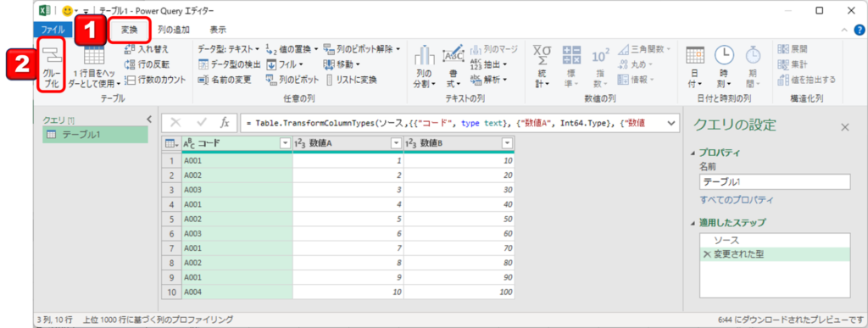Open the 丸め rounding dropdown
Viewport: 868px width, 328px height.
coord(635,64)
